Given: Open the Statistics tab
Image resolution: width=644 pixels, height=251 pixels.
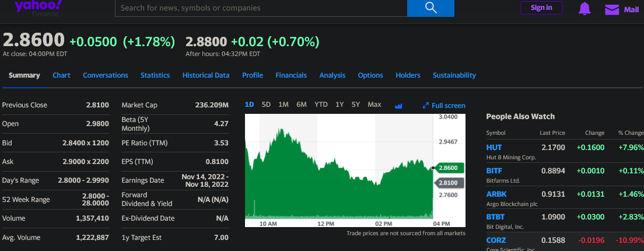Looking at the screenshot, I should pos(155,75).
